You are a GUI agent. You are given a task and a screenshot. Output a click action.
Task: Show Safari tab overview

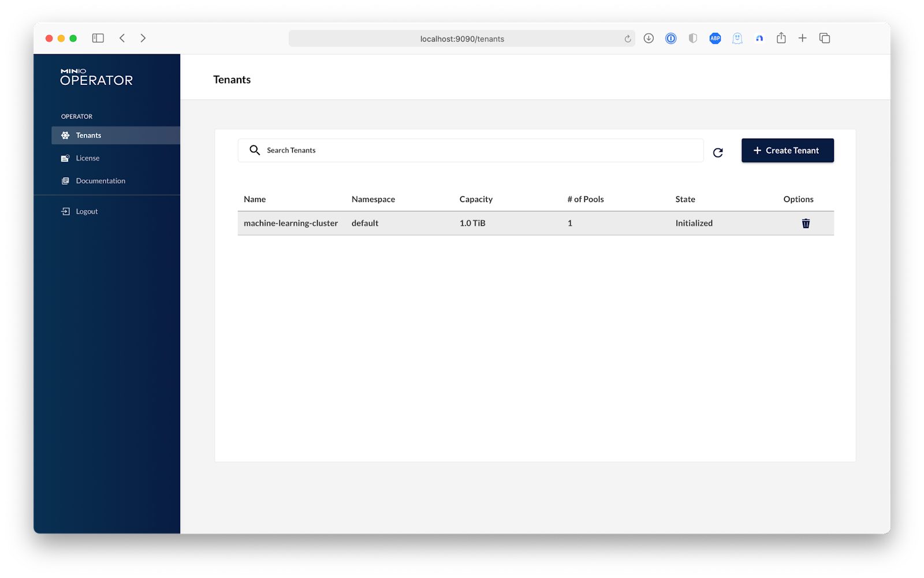pyautogui.click(x=824, y=38)
